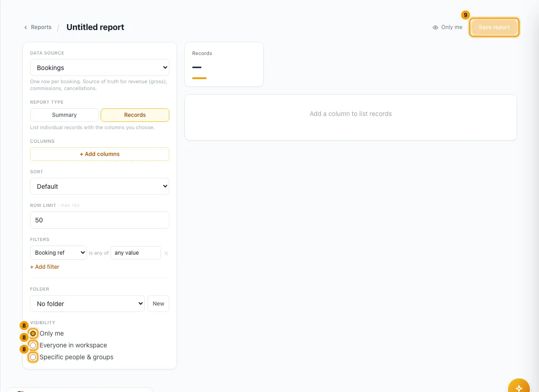The width and height of the screenshot is (539, 392).
Task: Choose Specific people & groups radio
Action: pyautogui.click(x=33, y=357)
